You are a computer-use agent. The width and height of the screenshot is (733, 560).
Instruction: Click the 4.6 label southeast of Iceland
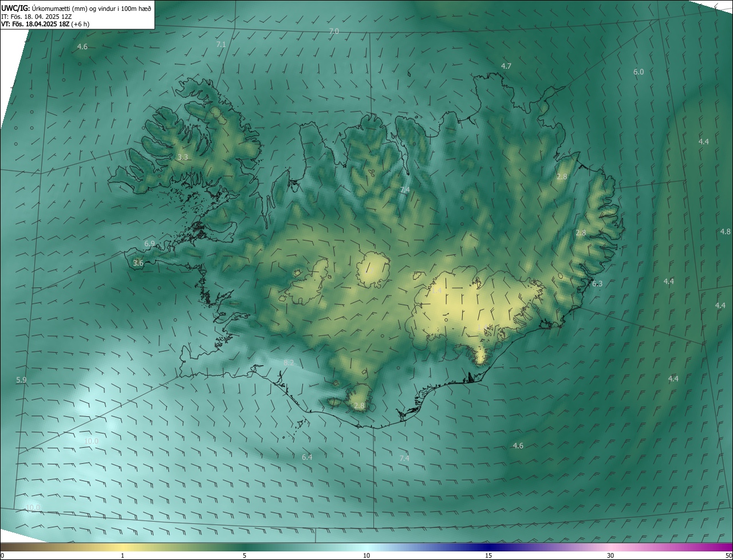pos(518,446)
